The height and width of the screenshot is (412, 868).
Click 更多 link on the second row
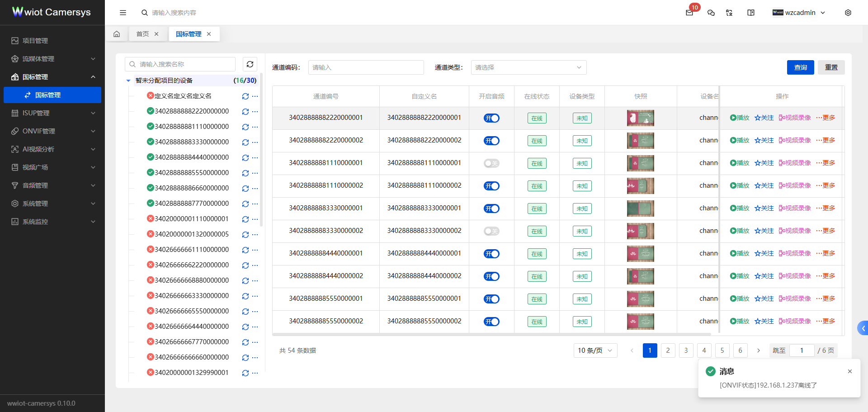[829, 140]
